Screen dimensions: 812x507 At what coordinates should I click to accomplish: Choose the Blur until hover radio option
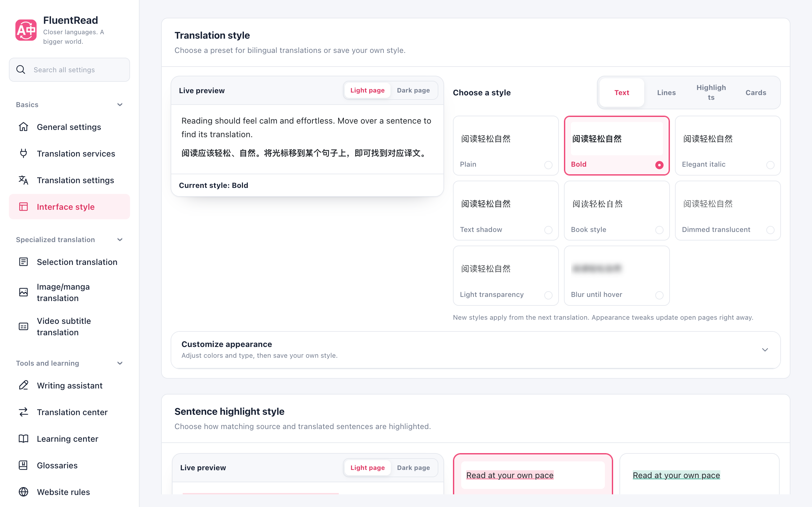659,295
